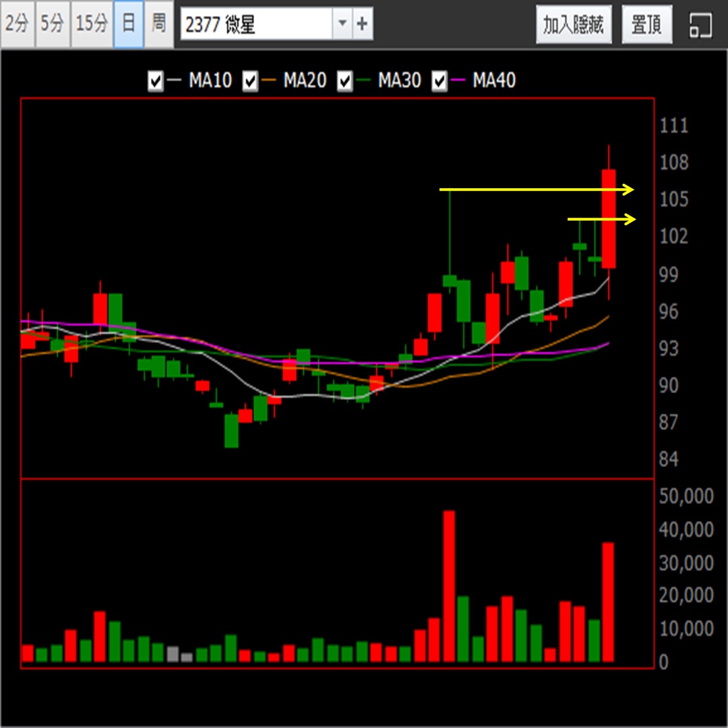Click the 30,000 volume axis label
Screen dimensions: 728x728
(686, 563)
